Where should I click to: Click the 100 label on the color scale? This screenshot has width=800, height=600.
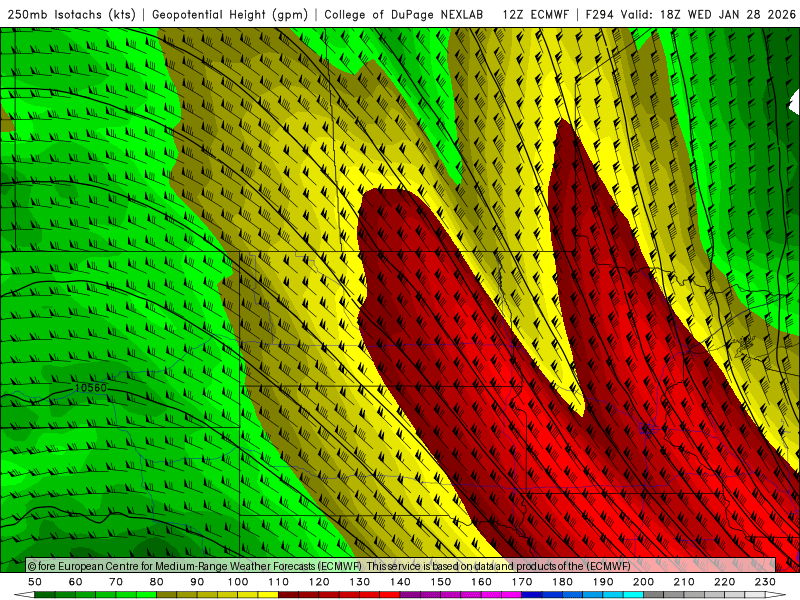(238, 582)
